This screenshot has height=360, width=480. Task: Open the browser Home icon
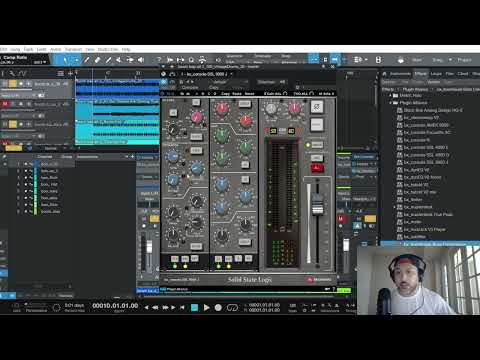point(384,74)
